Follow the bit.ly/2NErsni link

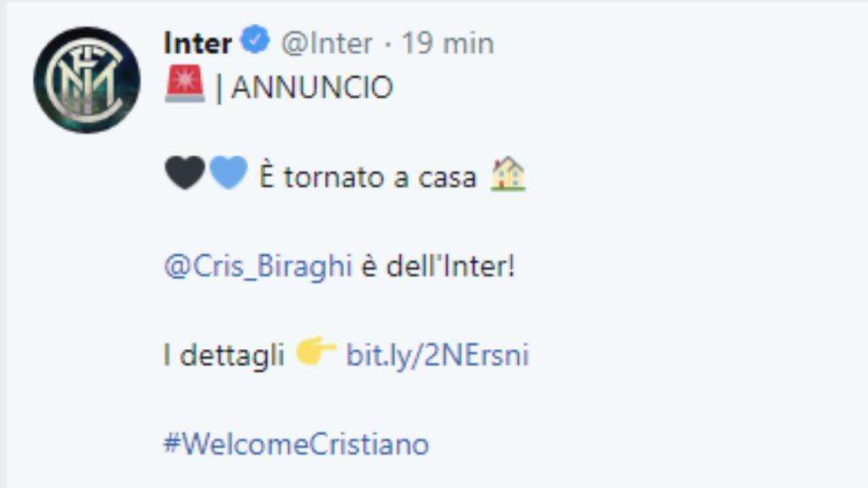pyautogui.click(x=437, y=355)
